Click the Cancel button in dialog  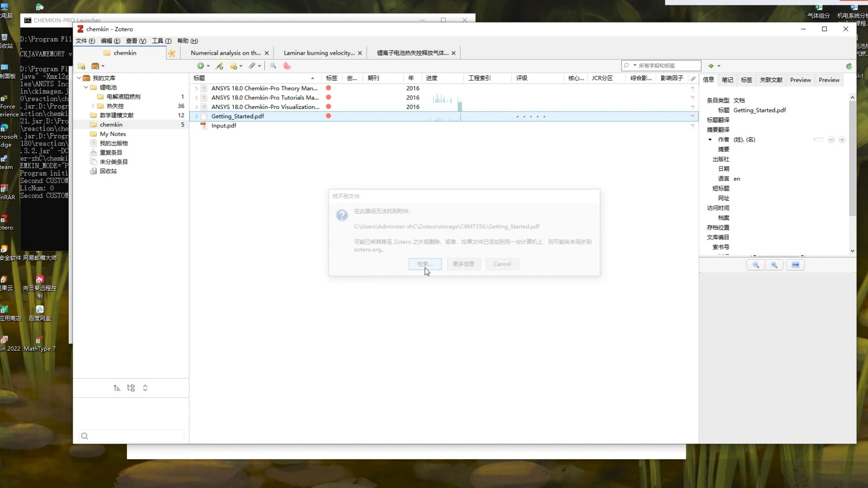tap(502, 264)
